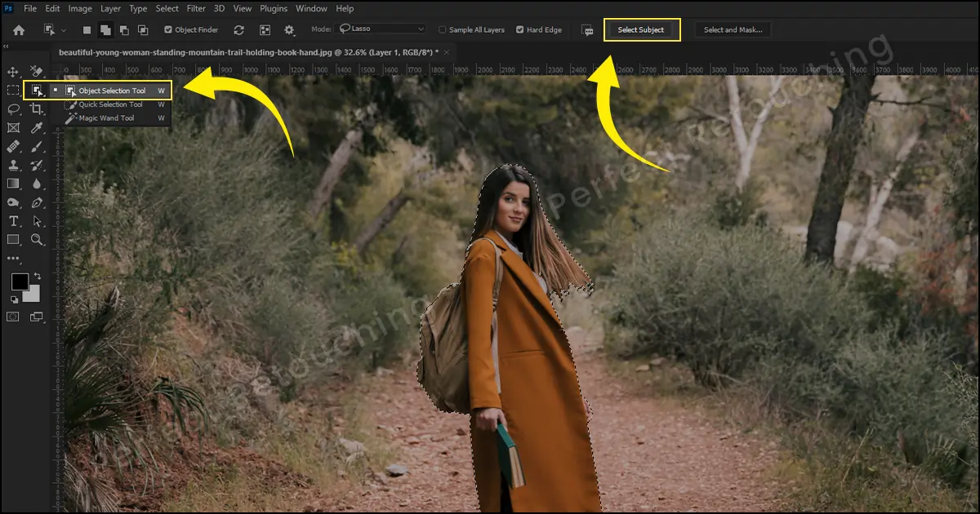Disable the Object Finder checkbox
Screen dimensions: 980x514
[168, 30]
